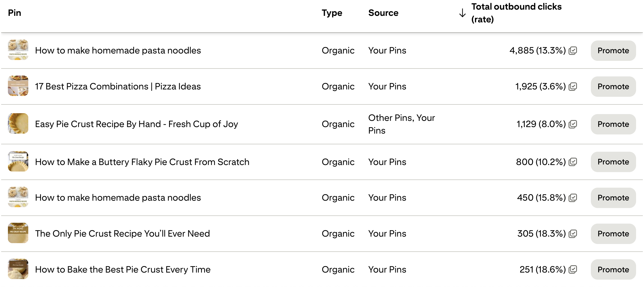Click the Type column header
The image size is (644, 287).
pos(332,12)
